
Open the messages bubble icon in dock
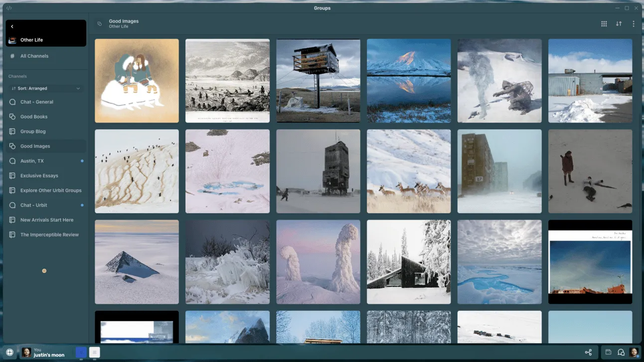point(621,352)
